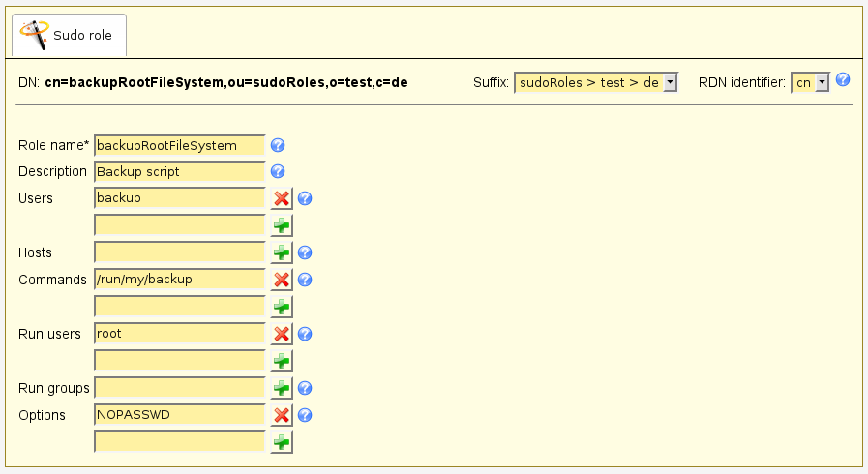Screen dimensions: 868x474
Task: Click the empty Run groups field
Action: [x=179, y=388]
